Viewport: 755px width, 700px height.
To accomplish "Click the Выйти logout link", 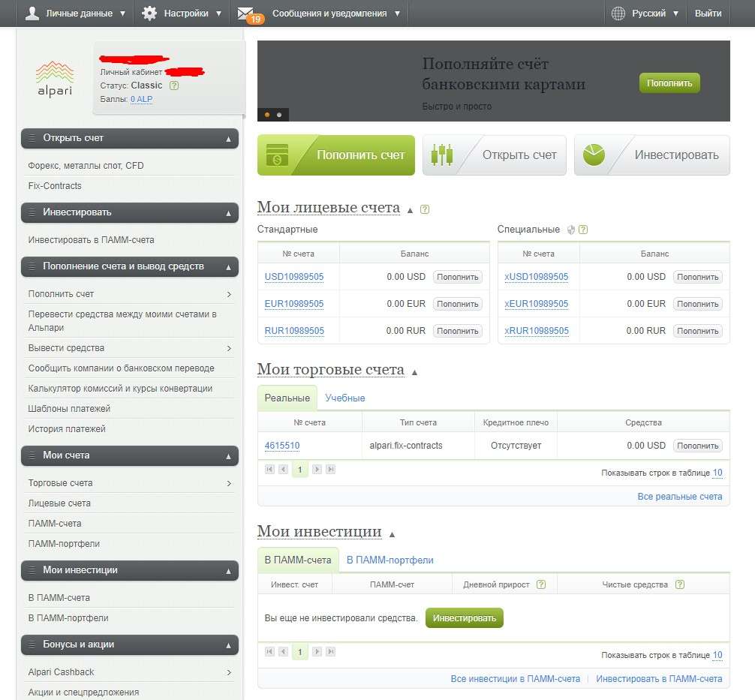I will tap(708, 13).
